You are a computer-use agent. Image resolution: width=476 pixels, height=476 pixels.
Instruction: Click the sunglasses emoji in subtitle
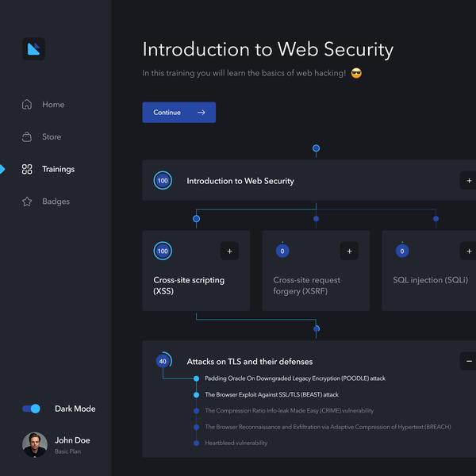(356, 73)
